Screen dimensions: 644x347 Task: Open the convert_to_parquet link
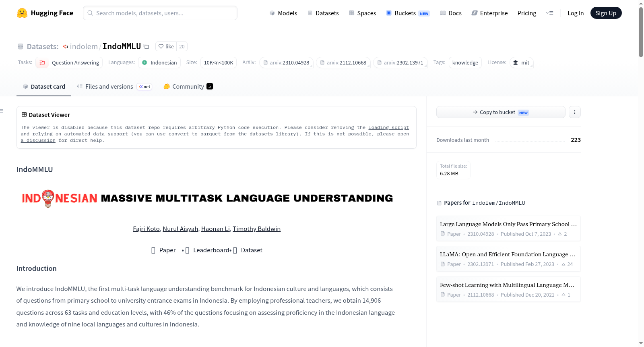(x=194, y=134)
